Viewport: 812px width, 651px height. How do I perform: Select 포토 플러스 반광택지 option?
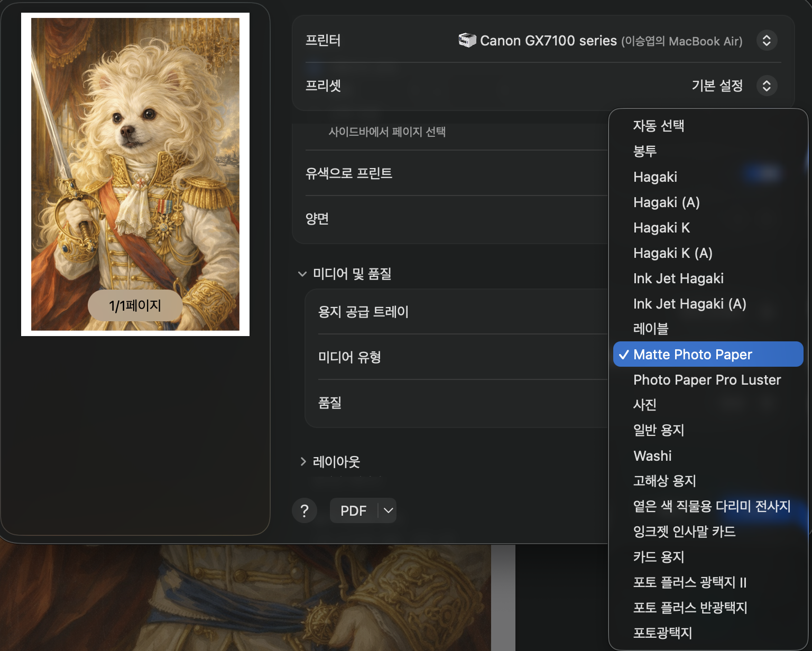[708, 608]
